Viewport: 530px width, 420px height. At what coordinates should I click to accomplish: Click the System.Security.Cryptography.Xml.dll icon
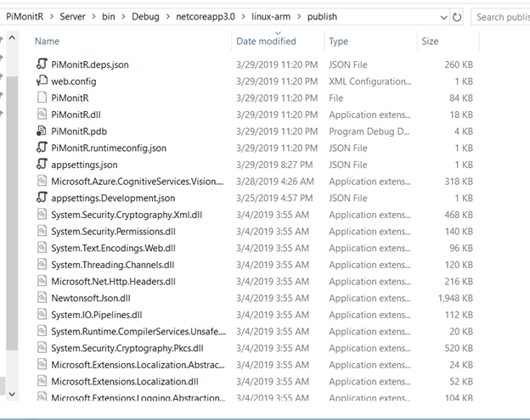coord(42,215)
